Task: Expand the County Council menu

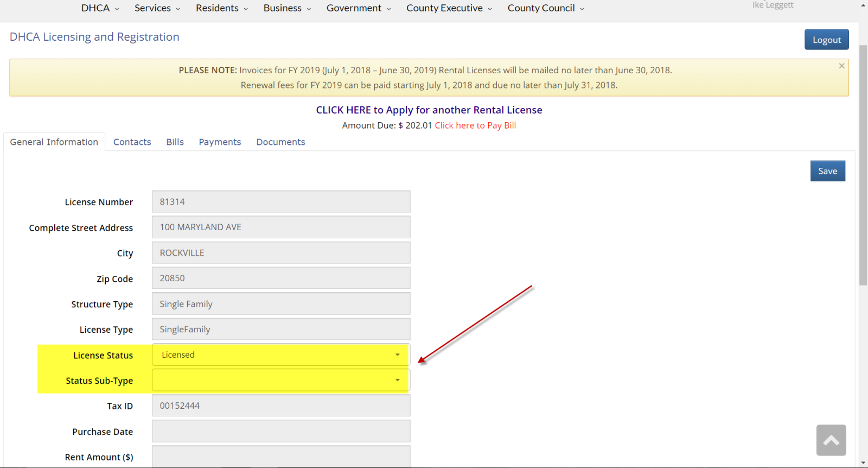Action: click(545, 8)
